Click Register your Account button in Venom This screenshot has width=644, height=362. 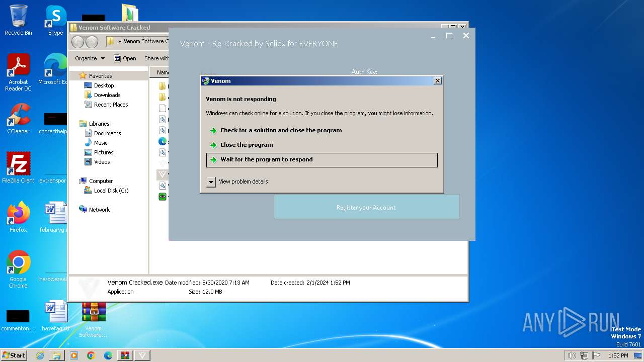coord(366,207)
